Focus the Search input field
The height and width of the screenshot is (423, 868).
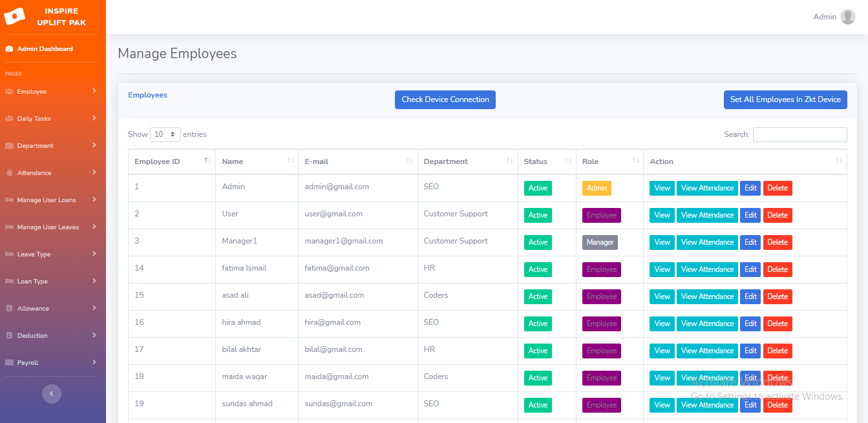point(799,134)
